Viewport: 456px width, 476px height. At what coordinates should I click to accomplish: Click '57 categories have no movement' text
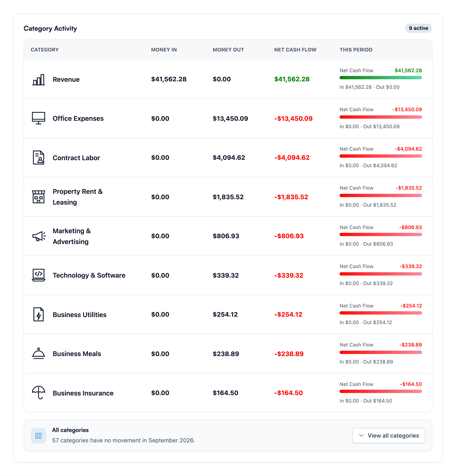pos(124,440)
